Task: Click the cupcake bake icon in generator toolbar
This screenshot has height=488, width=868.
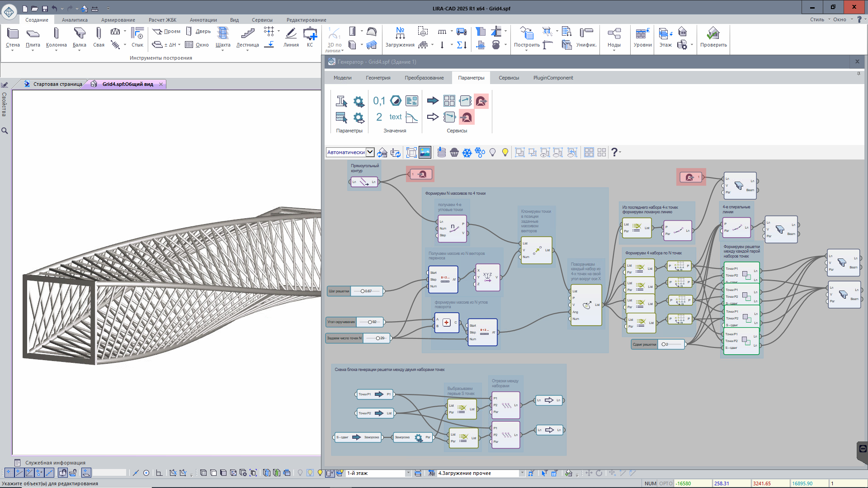Action: 454,153
